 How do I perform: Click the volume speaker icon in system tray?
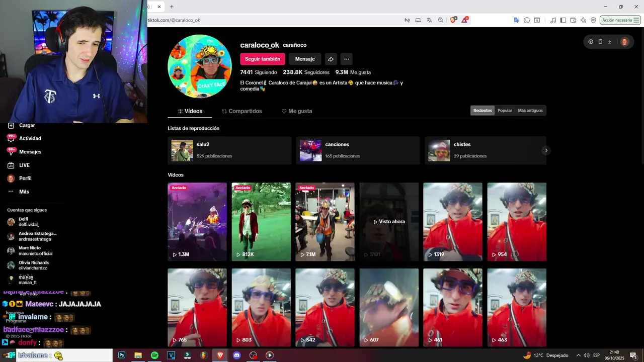(587, 355)
